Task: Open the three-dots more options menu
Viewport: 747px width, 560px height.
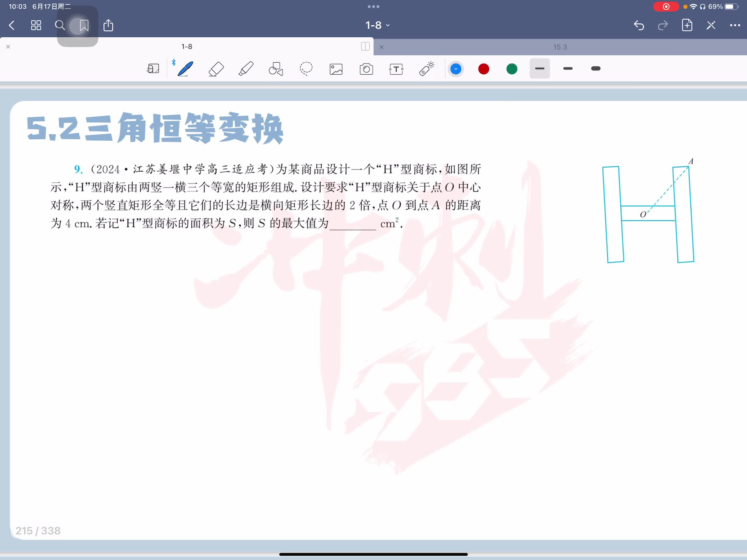Action: coord(735,25)
